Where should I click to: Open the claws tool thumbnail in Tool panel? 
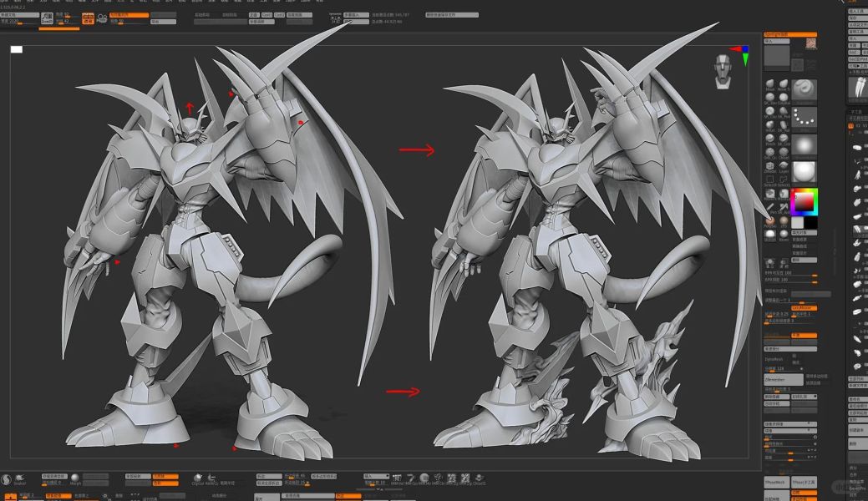(857, 88)
